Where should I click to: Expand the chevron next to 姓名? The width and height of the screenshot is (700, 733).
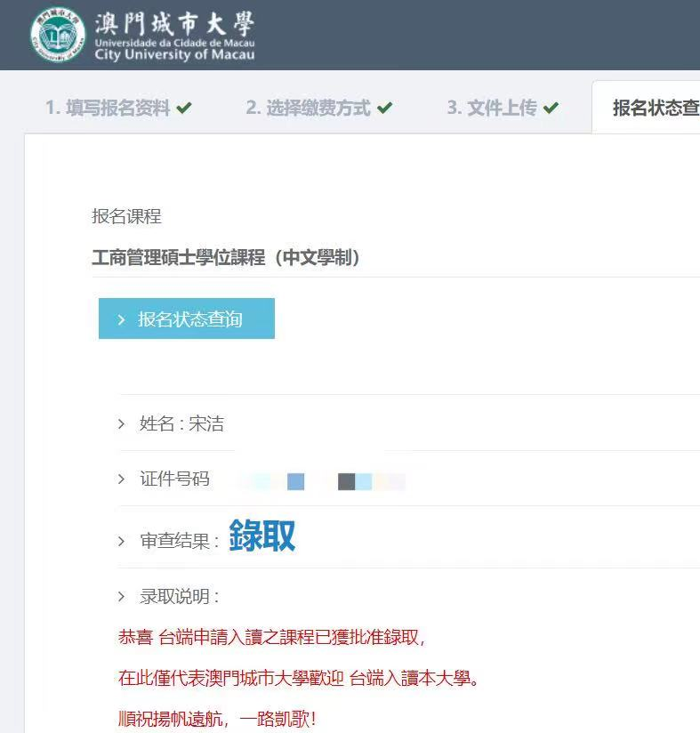pyautogui.click(x=122, y=424)
